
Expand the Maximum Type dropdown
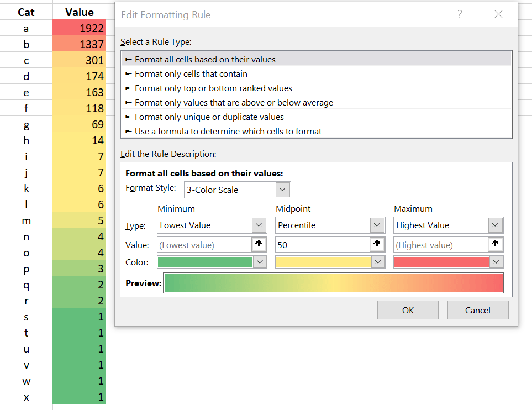tap(496, 225)
